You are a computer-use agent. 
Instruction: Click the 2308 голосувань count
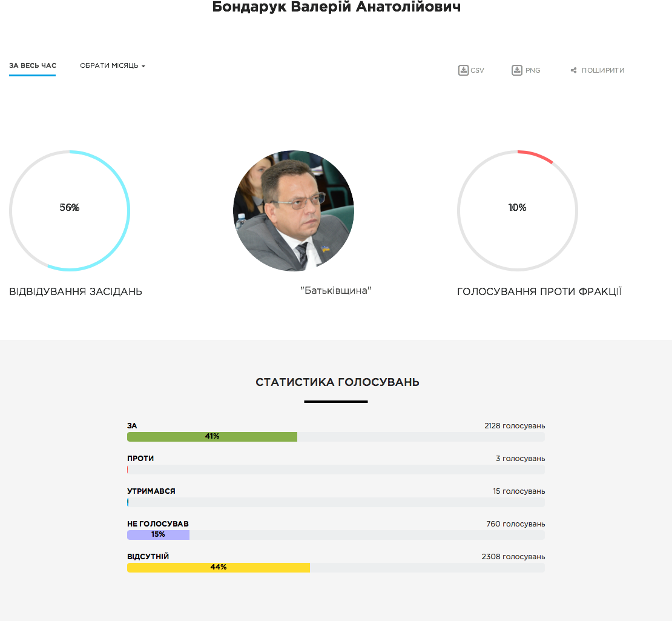[x=513, y=557]
